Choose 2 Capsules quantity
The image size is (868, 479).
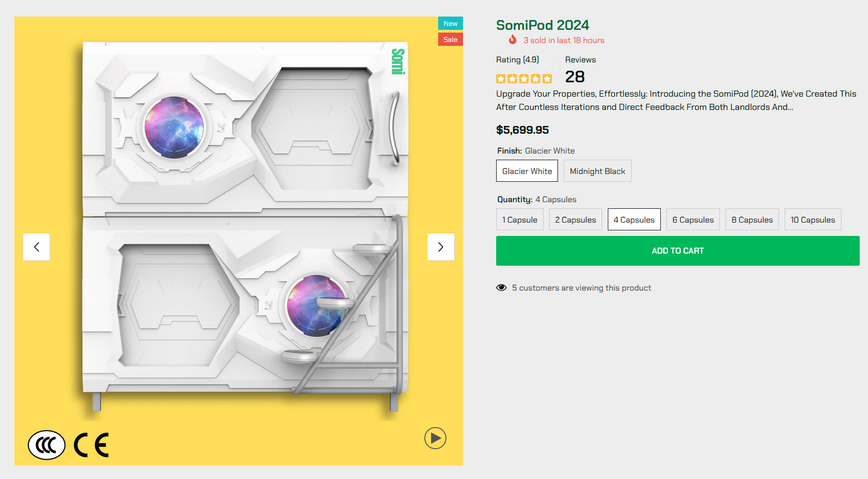tap(576, 219)
